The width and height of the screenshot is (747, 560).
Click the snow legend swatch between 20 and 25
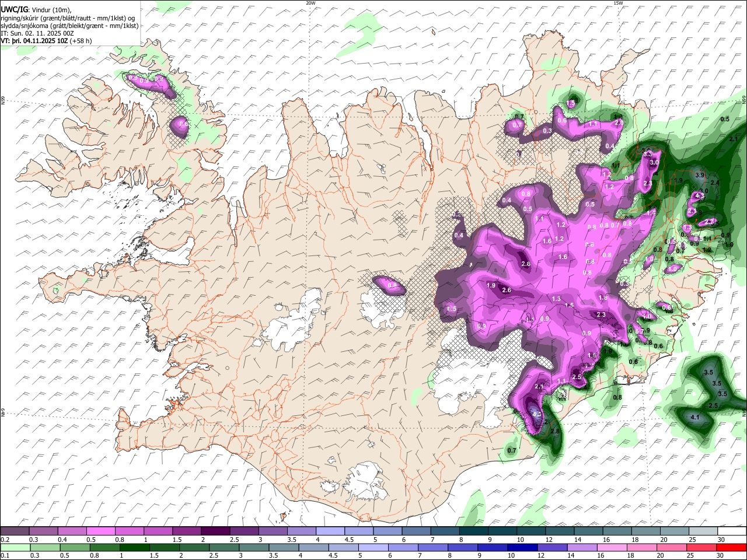[x=675, y=531]
